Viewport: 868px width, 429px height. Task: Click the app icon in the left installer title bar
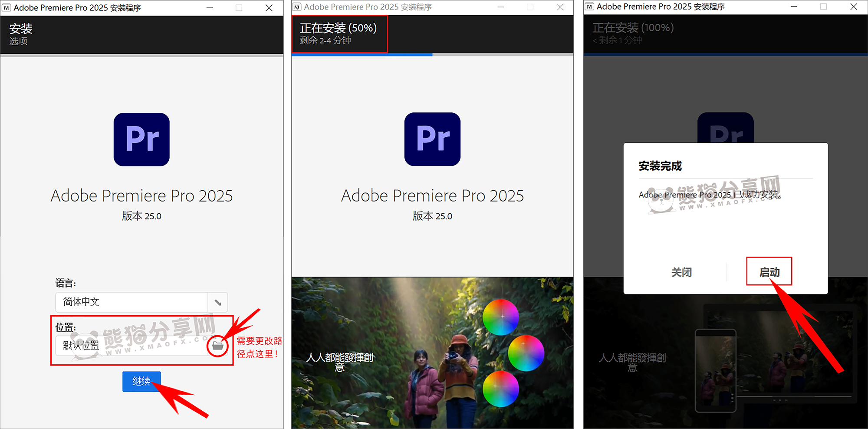[7, 8]
